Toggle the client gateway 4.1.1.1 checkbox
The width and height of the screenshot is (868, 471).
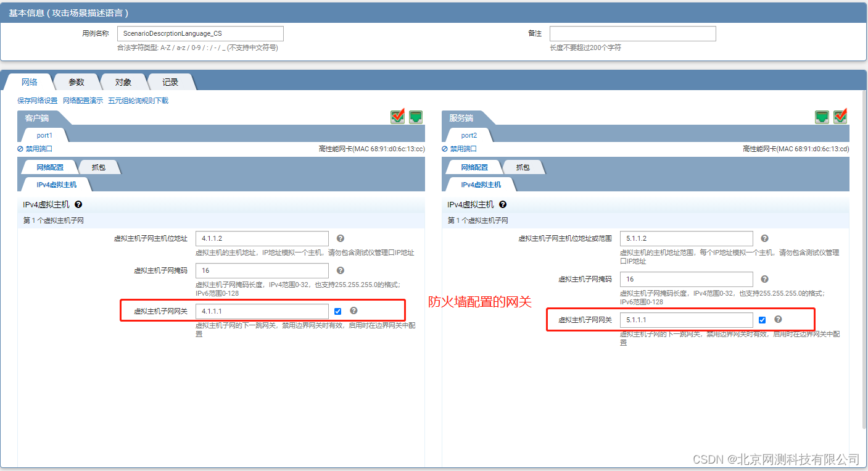pyautogui.click(x=338, y=311)
